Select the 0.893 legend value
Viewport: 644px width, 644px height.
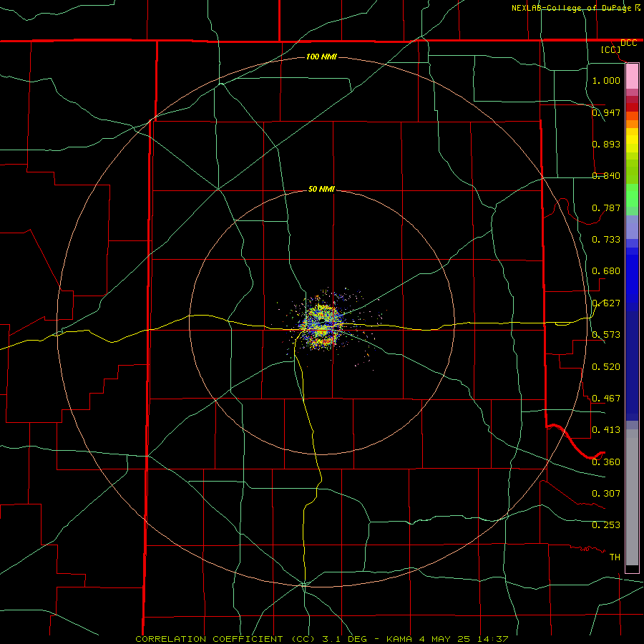(606, 144)
